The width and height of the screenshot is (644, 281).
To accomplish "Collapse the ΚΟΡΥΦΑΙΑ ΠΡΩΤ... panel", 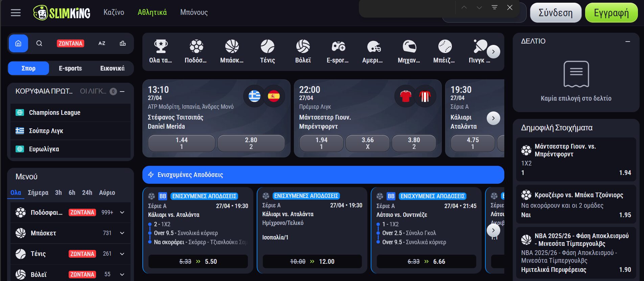I will tap(122, 92).
